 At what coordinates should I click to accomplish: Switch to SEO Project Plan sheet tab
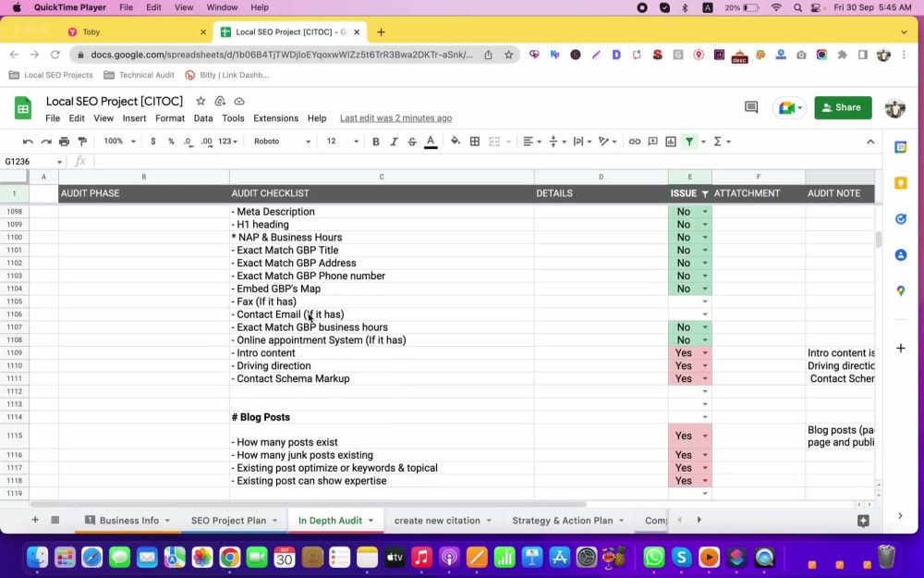click(228, 520)
